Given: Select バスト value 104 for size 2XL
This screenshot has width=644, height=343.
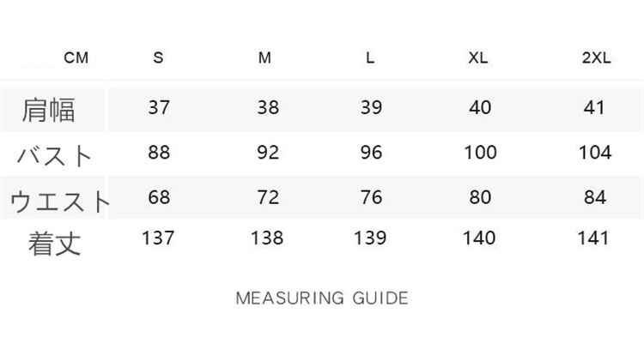Looking at the screenshot, I should tap(595, 153).
